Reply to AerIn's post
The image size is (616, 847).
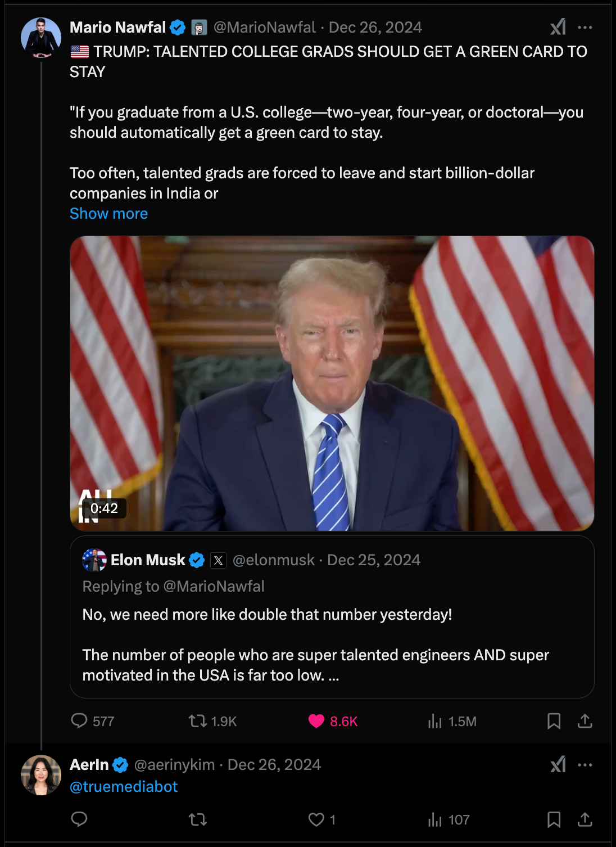[x=79, y=819]
